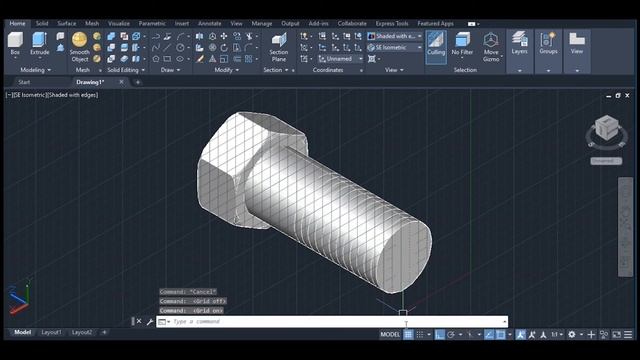Click the Move Gizmo icon
Screen dimensions: 640x360
tap(491, 47)
